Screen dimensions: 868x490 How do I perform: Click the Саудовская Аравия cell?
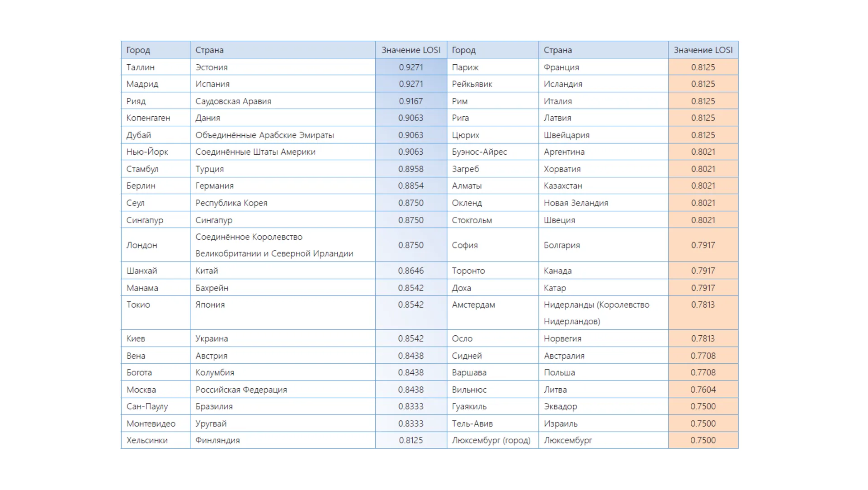(x=283, y=101)
